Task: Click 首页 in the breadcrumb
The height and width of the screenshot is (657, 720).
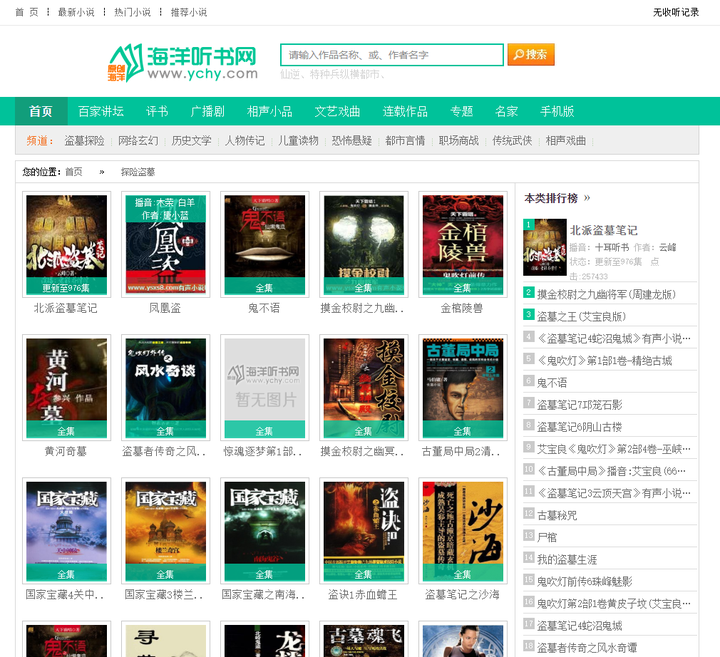Action: click(74, 172)
